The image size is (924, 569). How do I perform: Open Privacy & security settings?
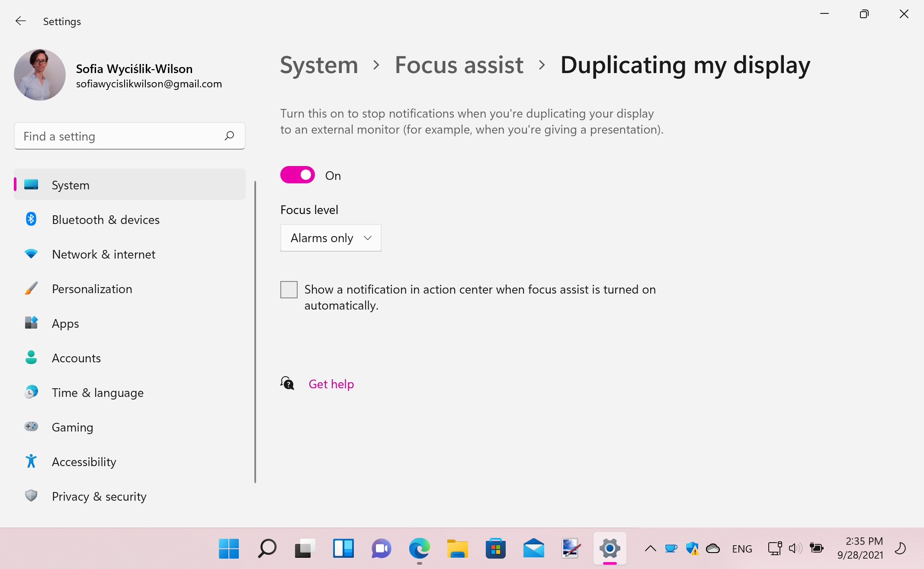pyautogui.click(x=130, y=496)
